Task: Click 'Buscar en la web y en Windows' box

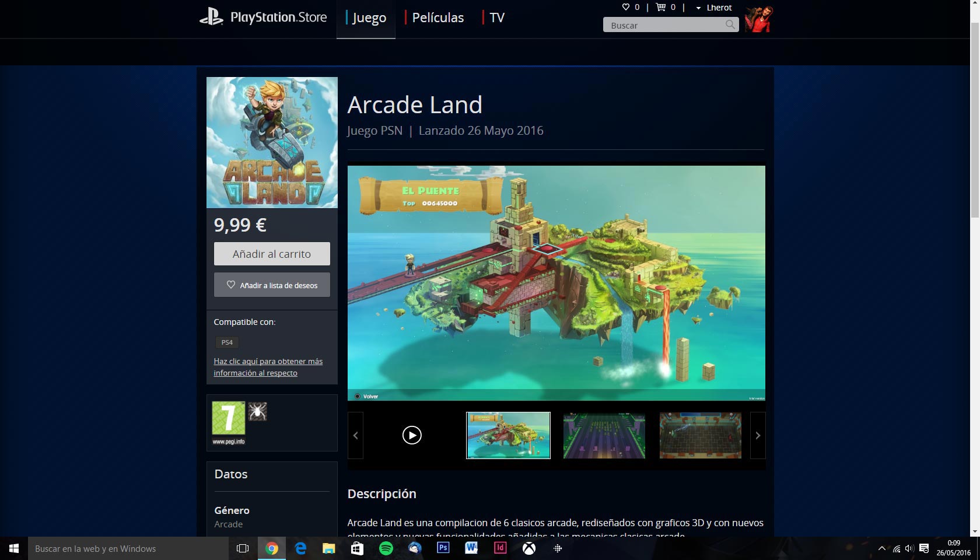Action: click(128, 548)
